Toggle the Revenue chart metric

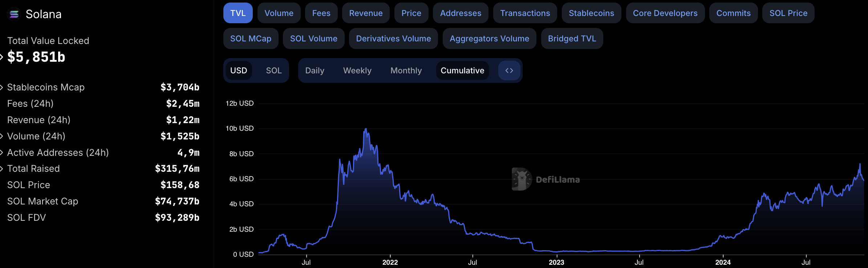point(366,13)
